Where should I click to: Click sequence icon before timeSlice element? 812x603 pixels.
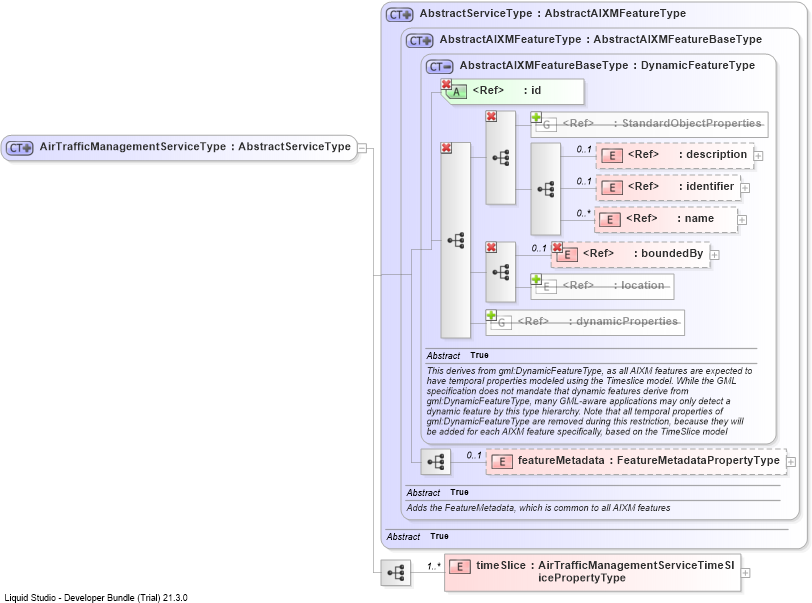(396, 573)
